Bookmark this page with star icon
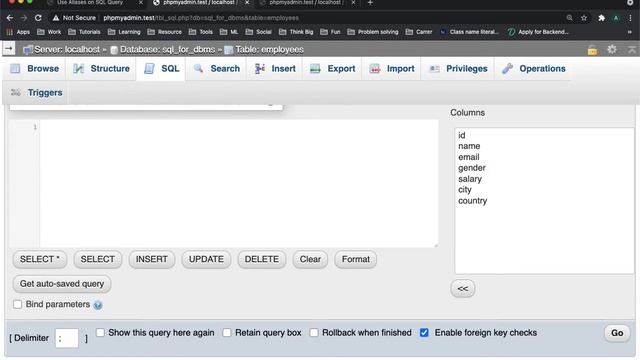640x360 pixels. (584, 18)
